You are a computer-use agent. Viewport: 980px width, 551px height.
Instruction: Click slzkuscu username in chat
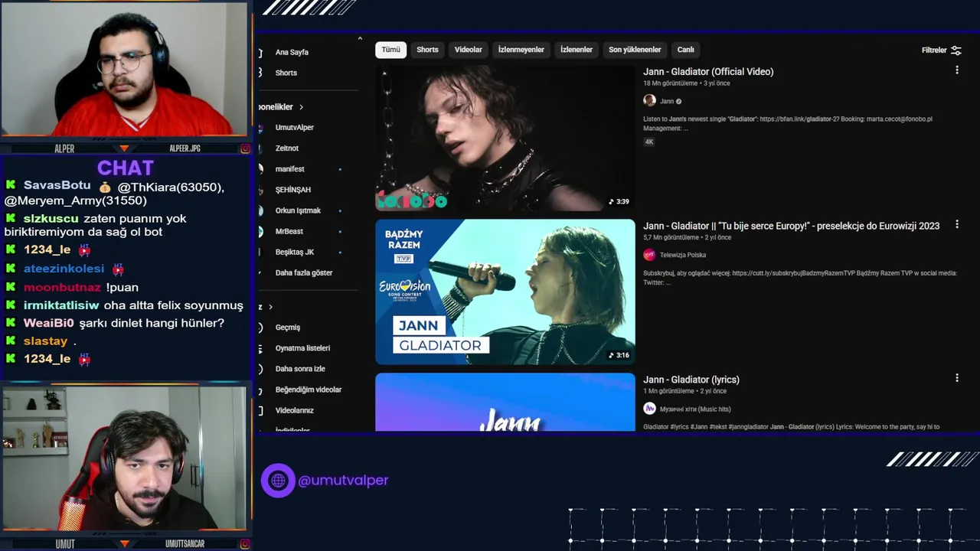pyautogui.click(x=51, y=219)
